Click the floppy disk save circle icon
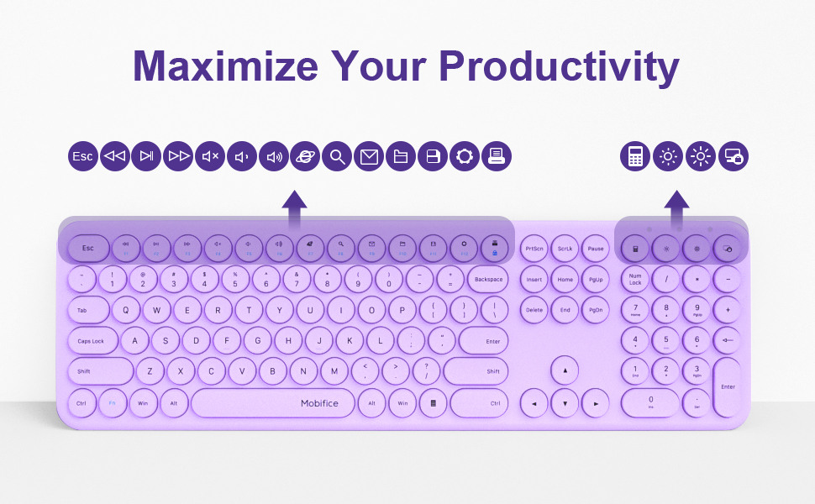Screen dimensions: 815x504 (x=433, y=156)
